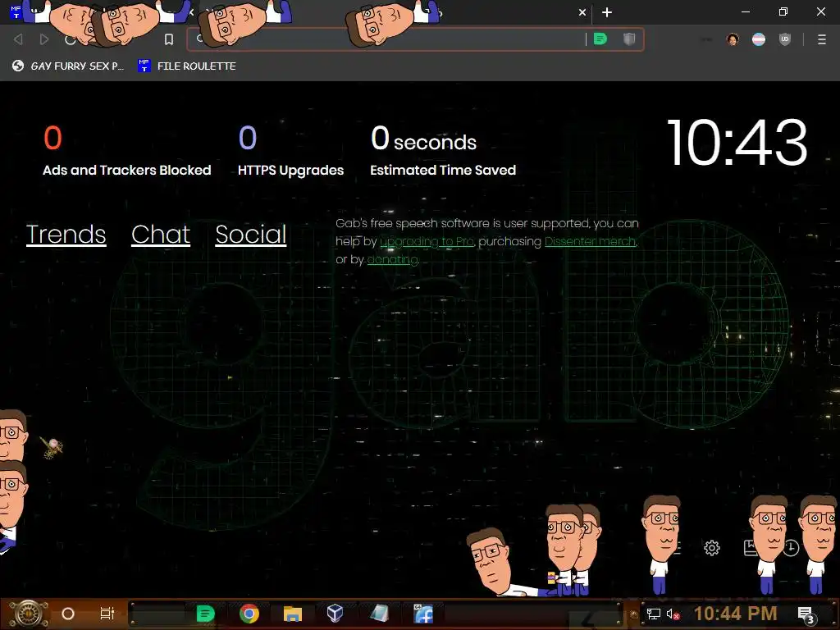Click the Estimated Time Saved stat
Screen dimensions: 840x630
coord(443,150)
